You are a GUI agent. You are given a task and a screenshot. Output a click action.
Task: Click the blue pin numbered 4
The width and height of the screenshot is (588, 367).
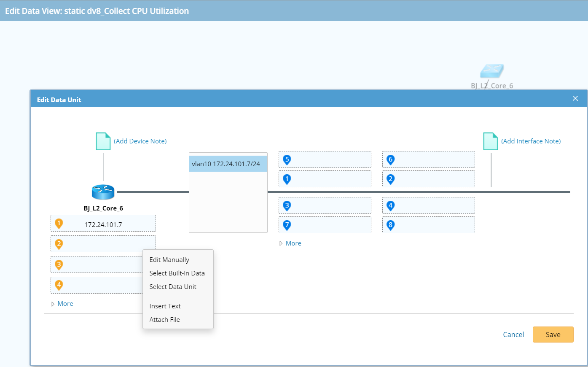coord(391,206)
